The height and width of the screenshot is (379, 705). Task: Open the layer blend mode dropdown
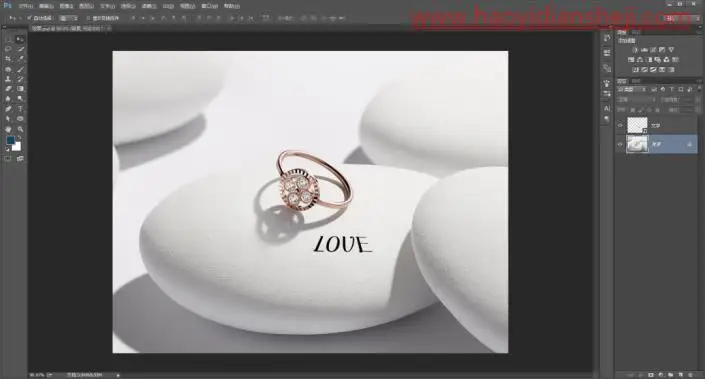(x=636, y=99)
